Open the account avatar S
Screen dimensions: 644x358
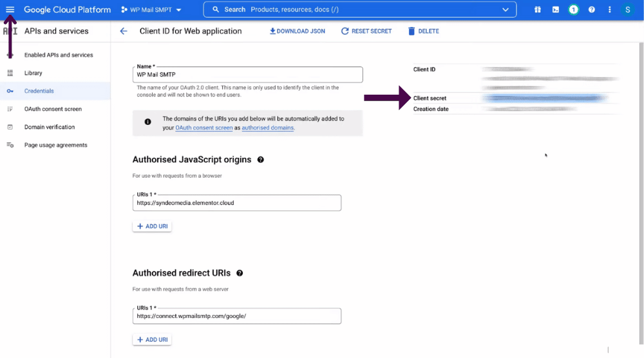[627, 10]
